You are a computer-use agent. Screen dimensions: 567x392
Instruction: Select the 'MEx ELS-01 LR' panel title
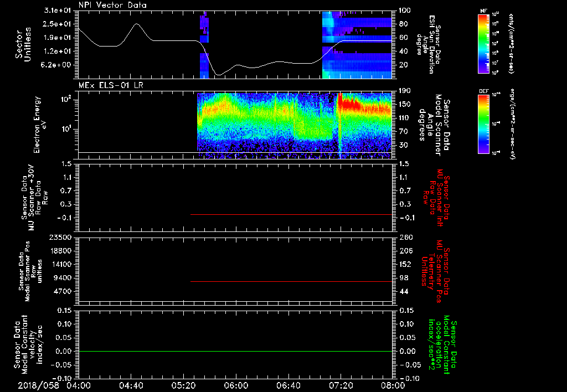[111, 85]
